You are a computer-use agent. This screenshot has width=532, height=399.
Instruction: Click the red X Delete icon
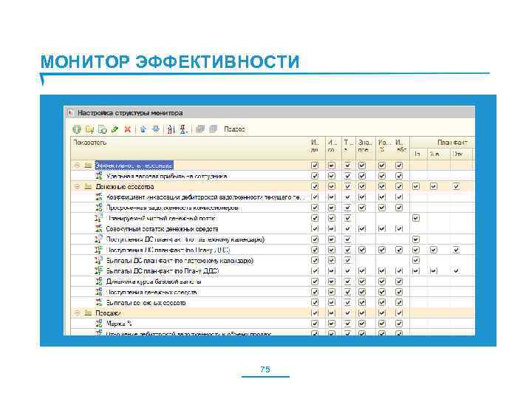(x=128, y=129)
